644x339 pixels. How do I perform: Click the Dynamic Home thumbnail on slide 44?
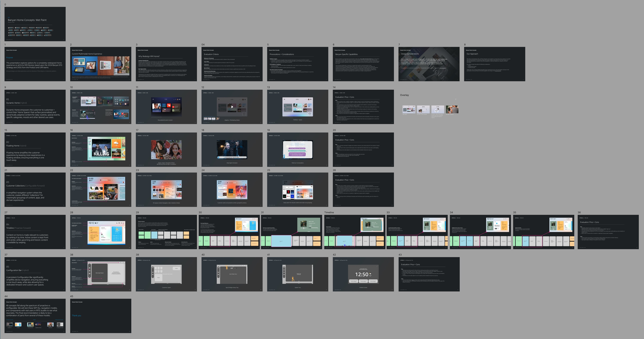pos(38,325)
